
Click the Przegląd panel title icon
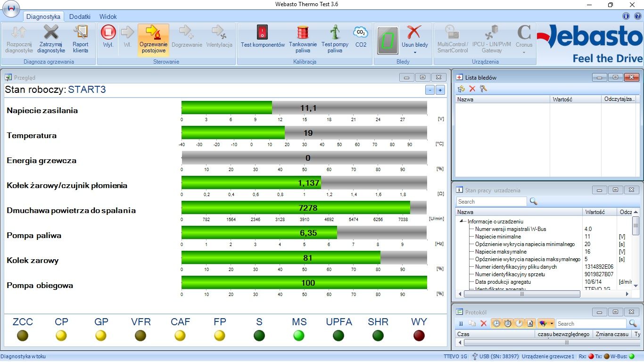point(8,77)
